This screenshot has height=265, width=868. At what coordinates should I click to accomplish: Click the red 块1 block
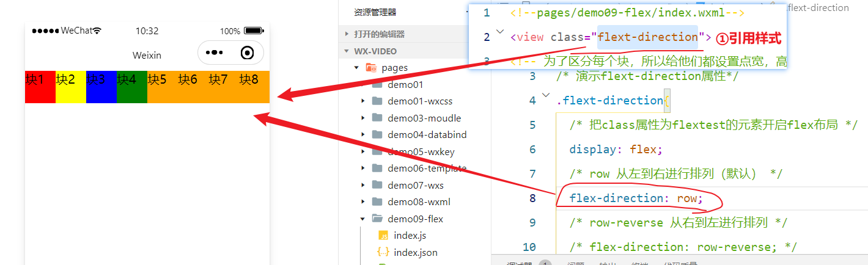40,87
